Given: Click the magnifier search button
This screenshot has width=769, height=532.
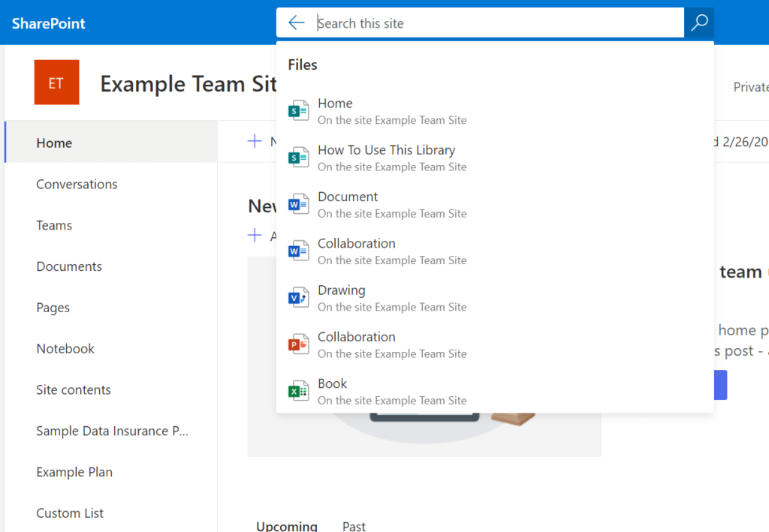Looking at the screenshot, I should (699, 23).
